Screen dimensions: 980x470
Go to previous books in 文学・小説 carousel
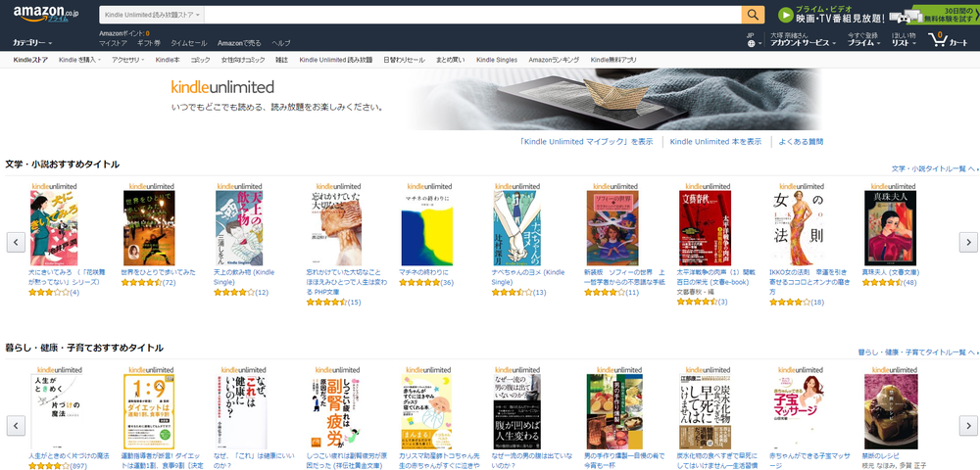click(17, 242)
